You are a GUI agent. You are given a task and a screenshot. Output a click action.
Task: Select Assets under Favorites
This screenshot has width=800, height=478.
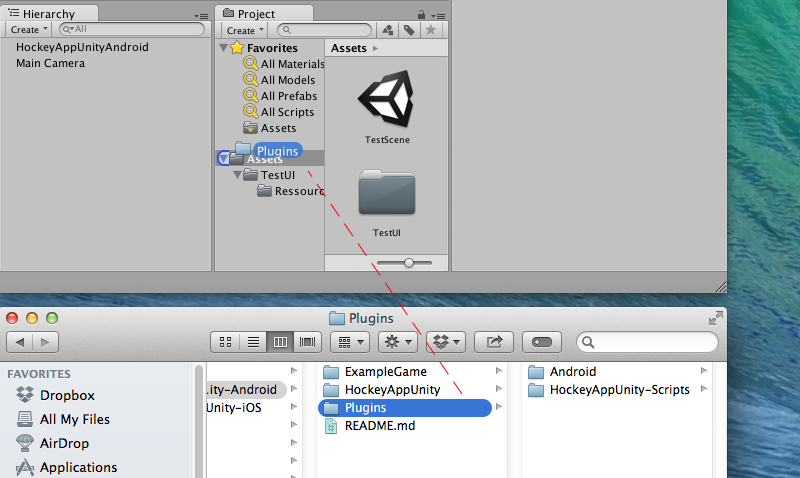point(270,128)
